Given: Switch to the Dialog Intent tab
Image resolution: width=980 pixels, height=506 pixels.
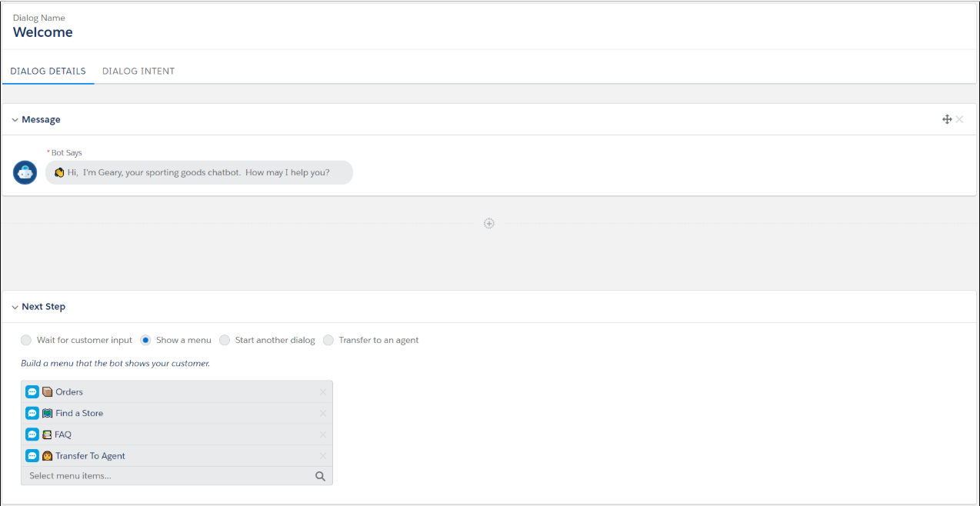Looking at the screenshot, I should [138, 72].
